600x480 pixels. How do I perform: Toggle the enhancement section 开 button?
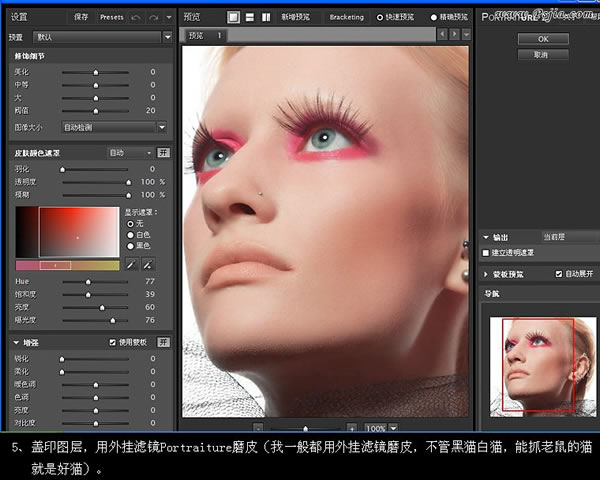point(163,342)
